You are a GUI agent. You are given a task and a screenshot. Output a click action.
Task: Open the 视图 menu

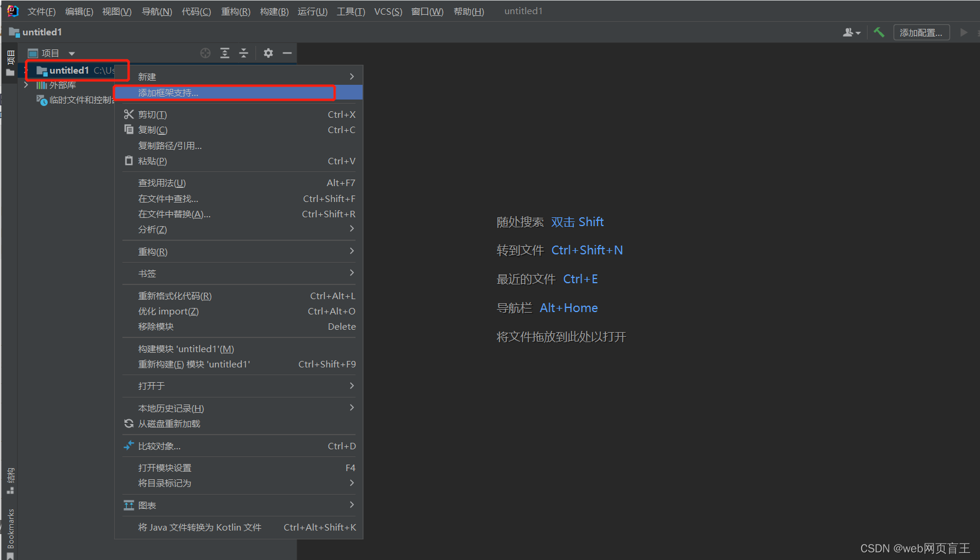point(117,11)
